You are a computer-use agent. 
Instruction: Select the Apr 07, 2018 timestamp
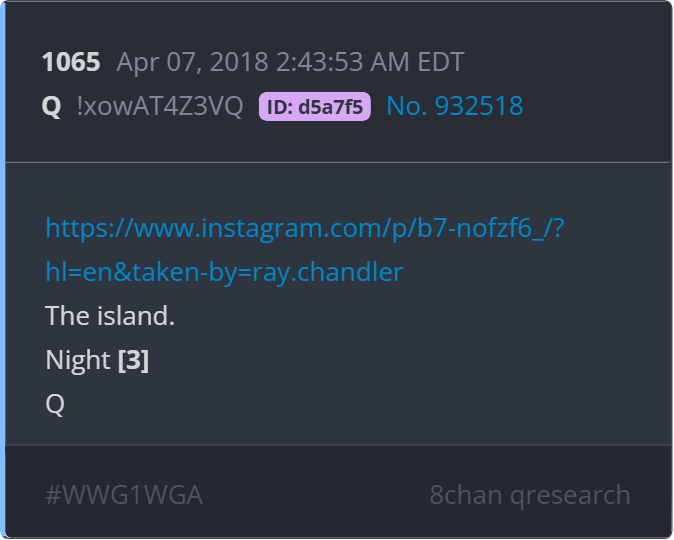coord(291,62)
